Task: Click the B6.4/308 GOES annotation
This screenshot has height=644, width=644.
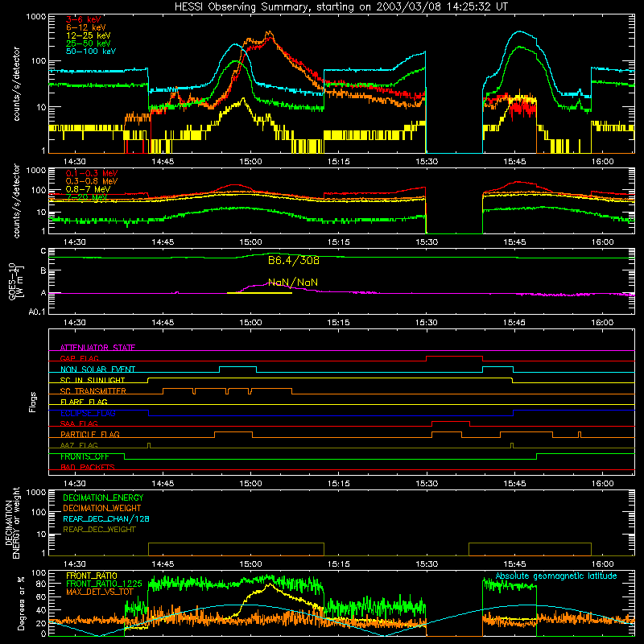Action: 293,260
